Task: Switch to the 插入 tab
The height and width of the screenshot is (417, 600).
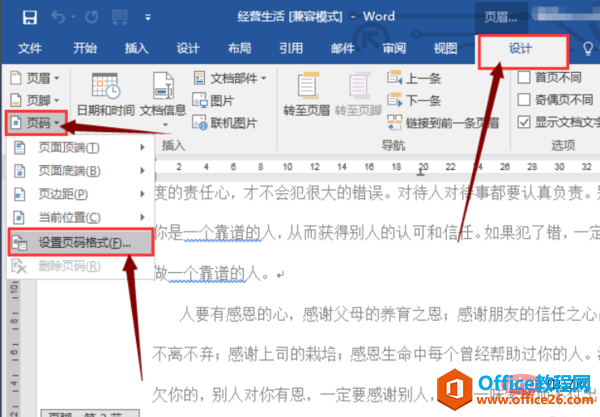Action: click(x=136, y=49)
